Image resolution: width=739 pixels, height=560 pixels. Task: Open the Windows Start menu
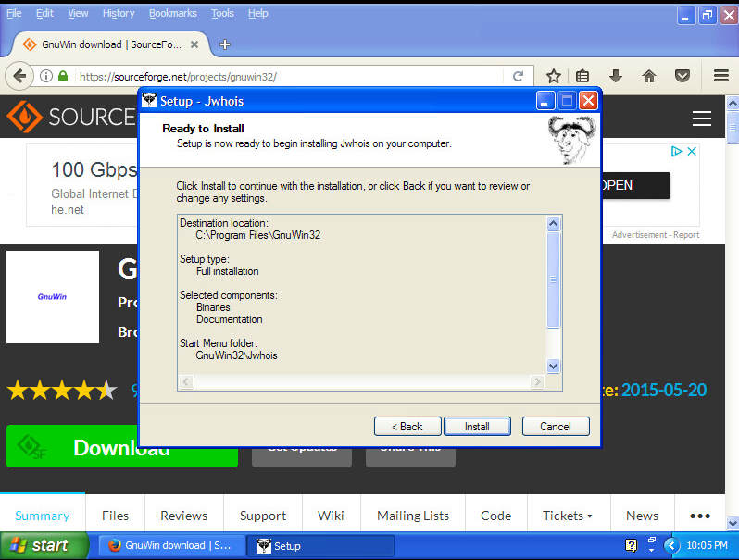coord(44,545)
